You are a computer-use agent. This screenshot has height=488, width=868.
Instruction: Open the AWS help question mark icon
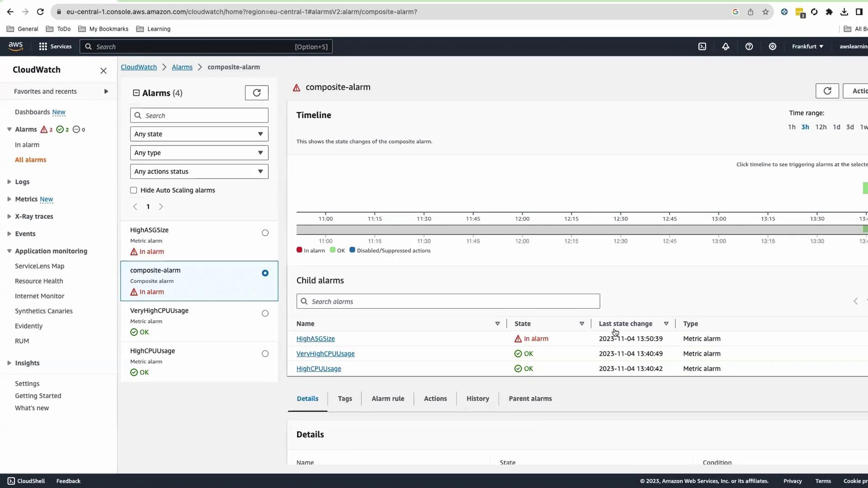tap(749, 47)
